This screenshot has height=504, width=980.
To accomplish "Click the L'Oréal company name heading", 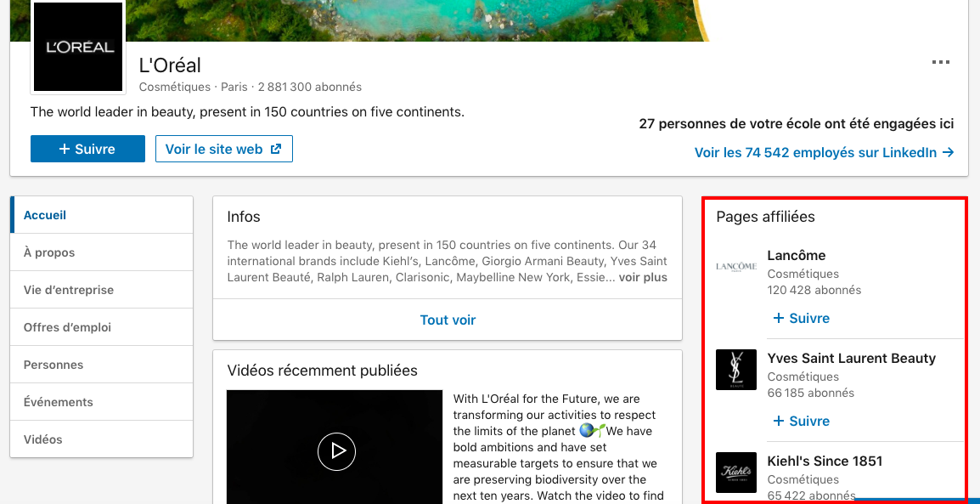I will click(170, 65).
